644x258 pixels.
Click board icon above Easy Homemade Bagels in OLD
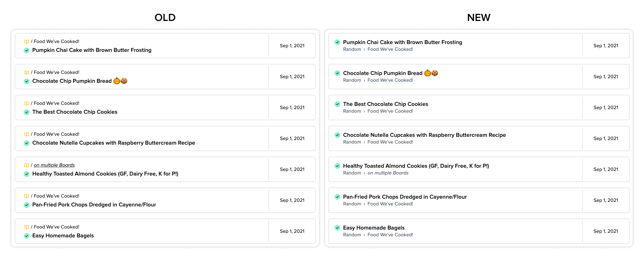point(27,227)
